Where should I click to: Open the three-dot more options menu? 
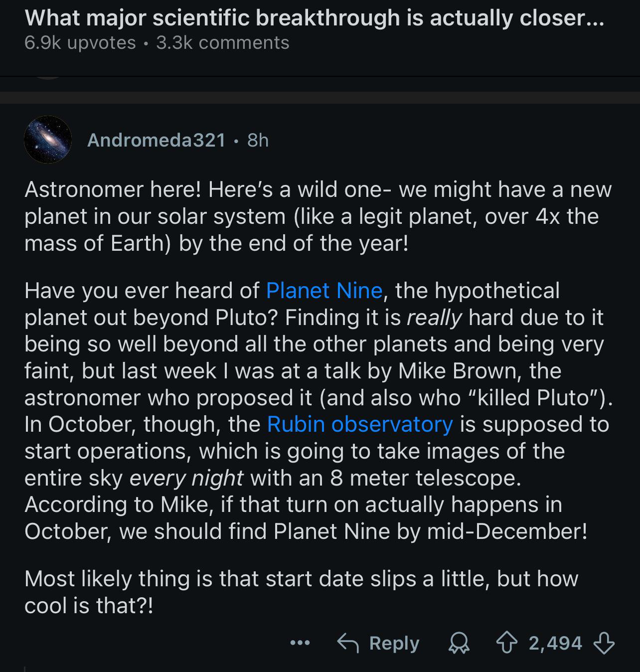[x=300, y=644]
